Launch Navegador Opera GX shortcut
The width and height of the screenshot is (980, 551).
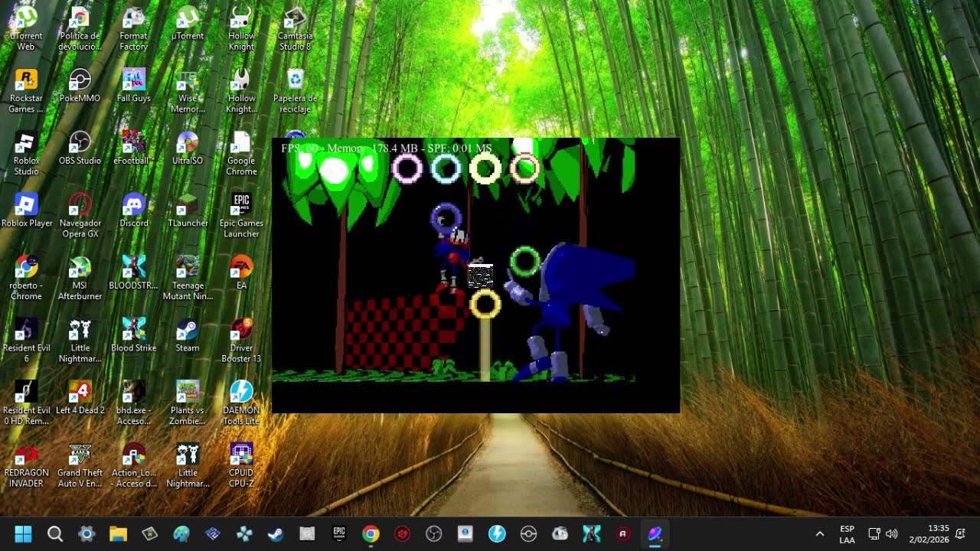(80, 216)
